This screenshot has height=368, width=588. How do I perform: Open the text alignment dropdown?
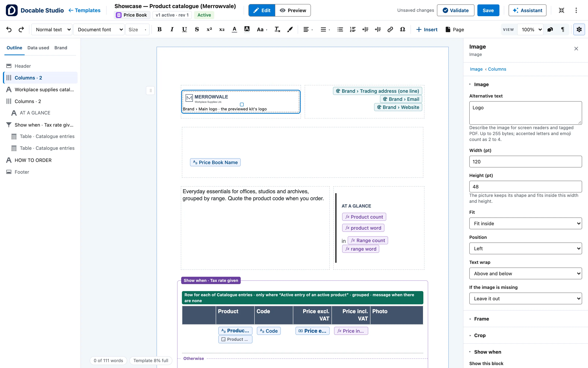308,29
